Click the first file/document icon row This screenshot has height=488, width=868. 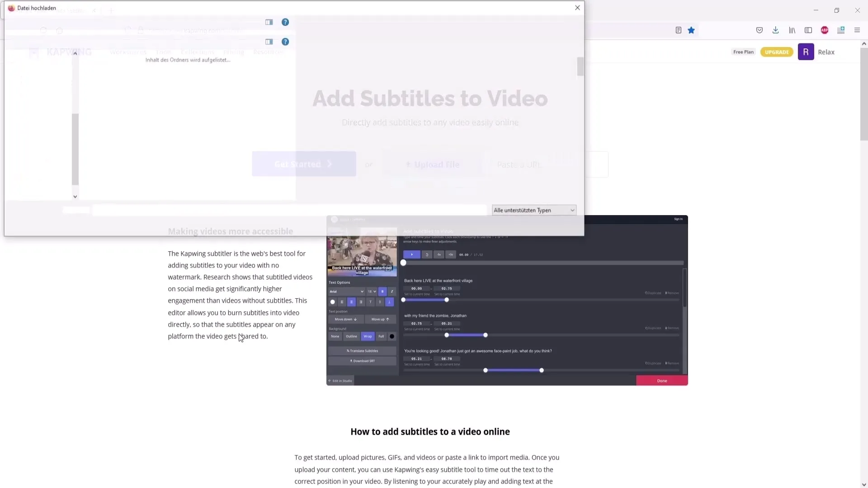click(x=268, y=22)
